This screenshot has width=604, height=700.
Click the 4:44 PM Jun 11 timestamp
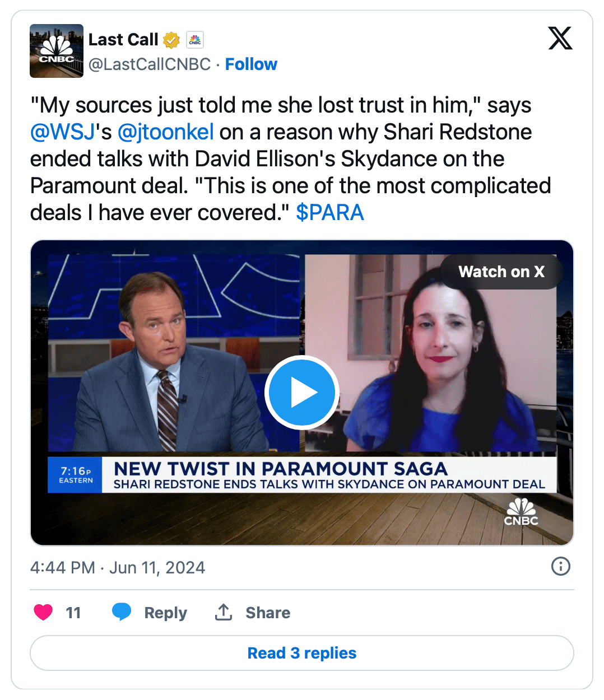[x=118, y=567]
